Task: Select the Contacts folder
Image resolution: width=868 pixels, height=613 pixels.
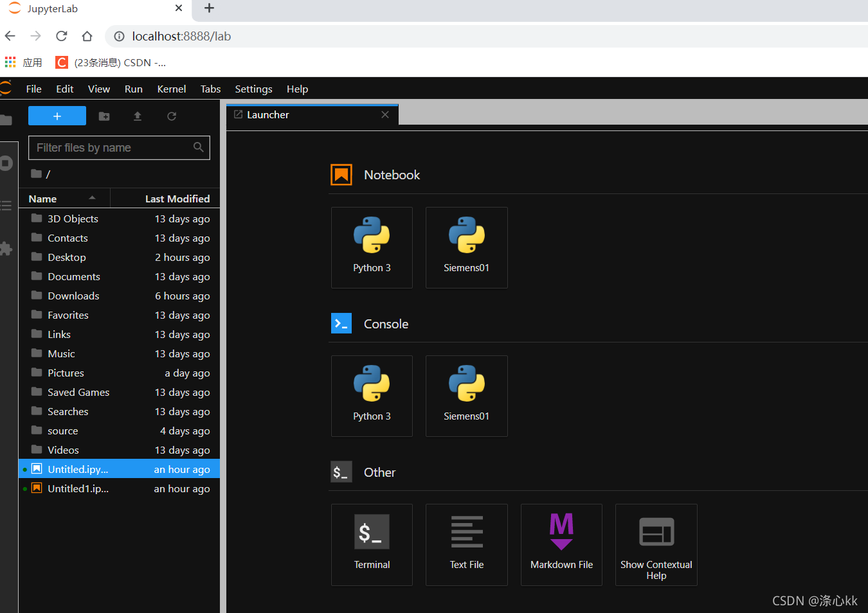Action: click(x=120, y=238)
